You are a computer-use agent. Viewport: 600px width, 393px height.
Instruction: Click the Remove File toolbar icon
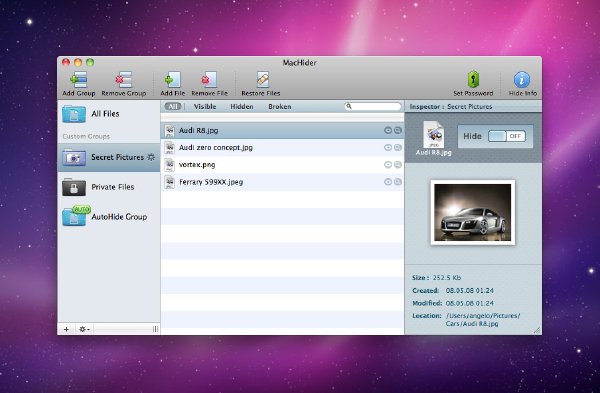point(209,80)
